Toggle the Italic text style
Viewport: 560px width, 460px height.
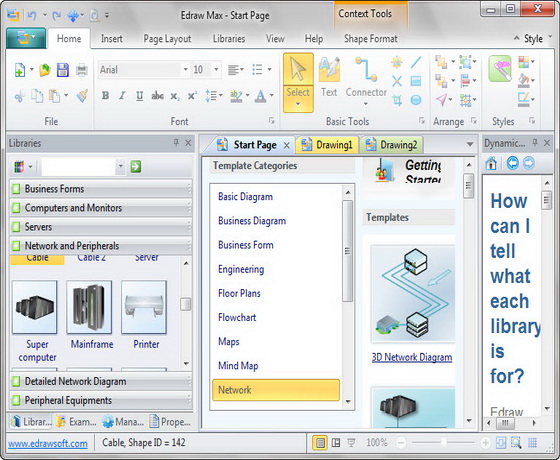(x=122, y=96)
